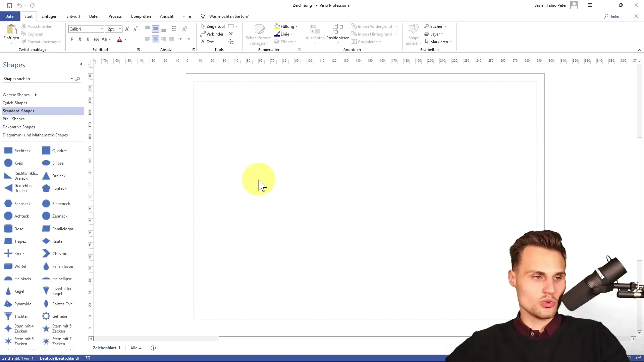Align text right
Viewport: 644px width, 362px height.
[164, 39]
